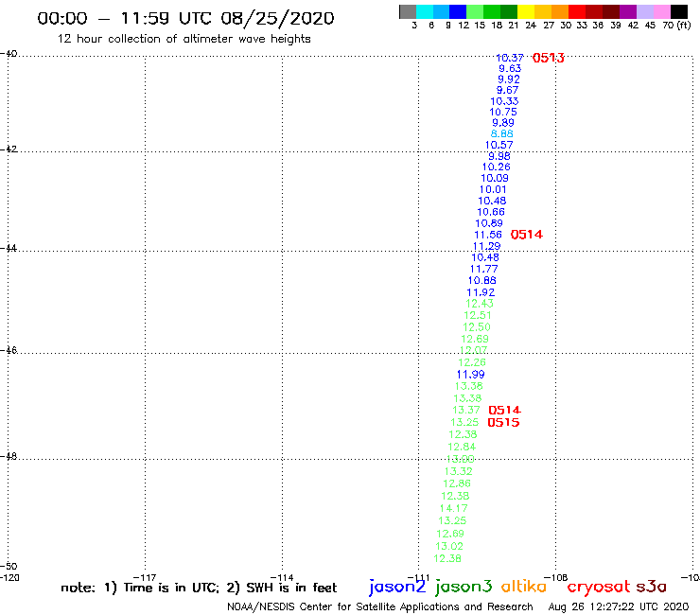This screenshot has height=615, width=700.
Task: Click the 12.84 wave height value
Action: tap(462, 448)
